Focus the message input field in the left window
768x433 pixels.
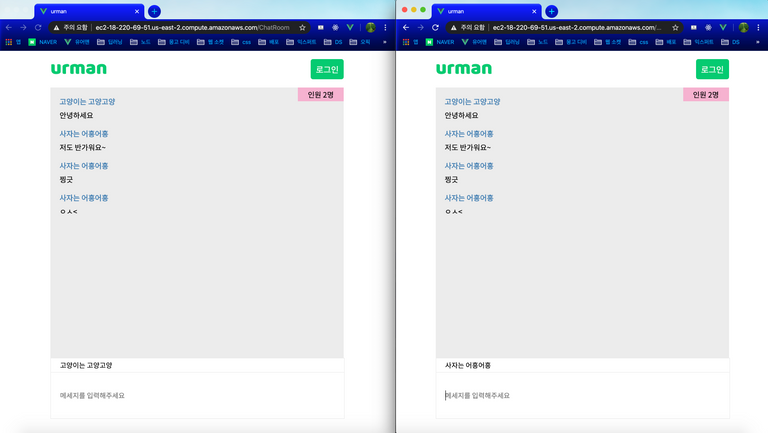[x=197, y=395]
